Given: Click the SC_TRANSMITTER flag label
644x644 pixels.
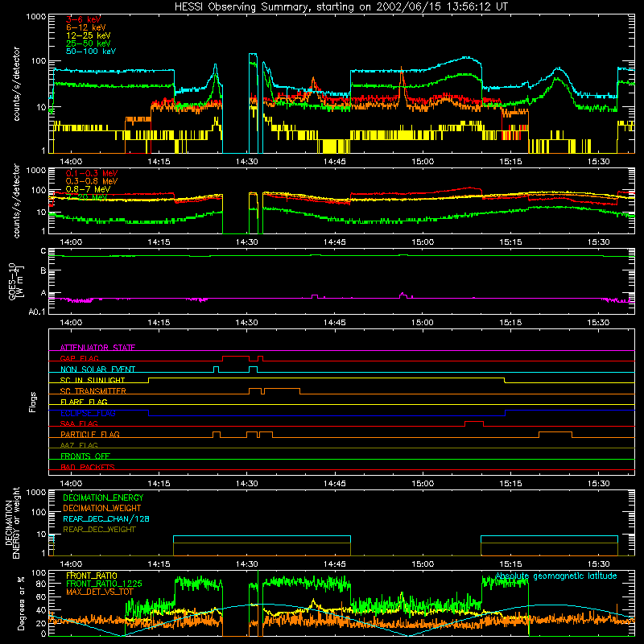Looking at the screenshot, I should [93, 391].
